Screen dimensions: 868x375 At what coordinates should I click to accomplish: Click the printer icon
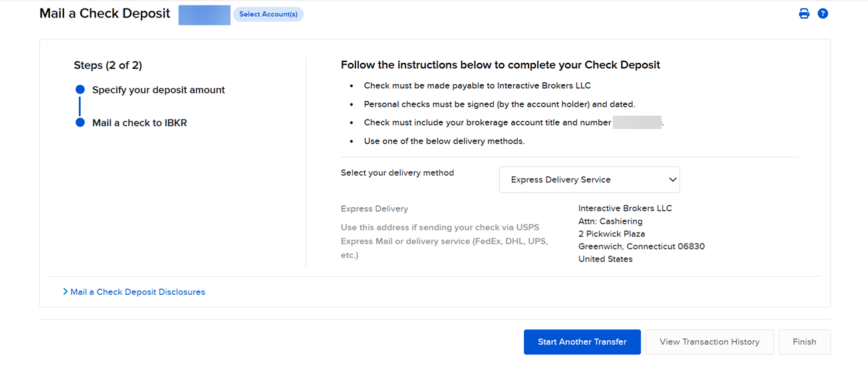pos(804,13)
